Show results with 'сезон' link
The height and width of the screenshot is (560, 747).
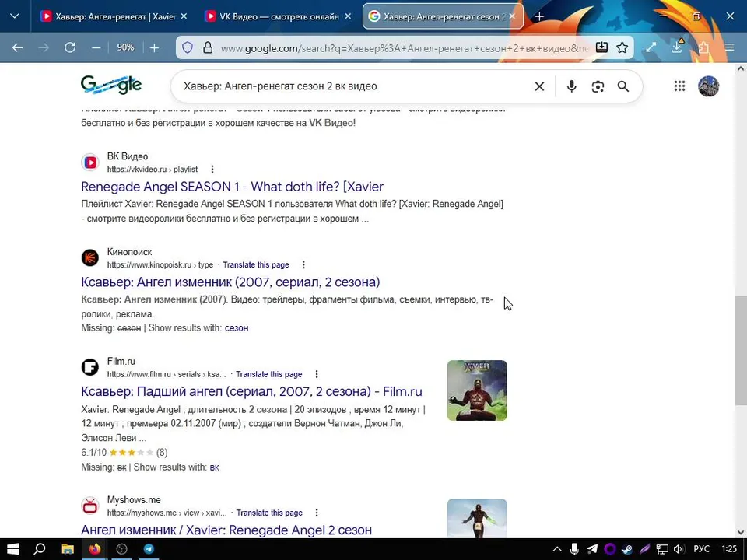pyautogui.click(x=237, y=327)
